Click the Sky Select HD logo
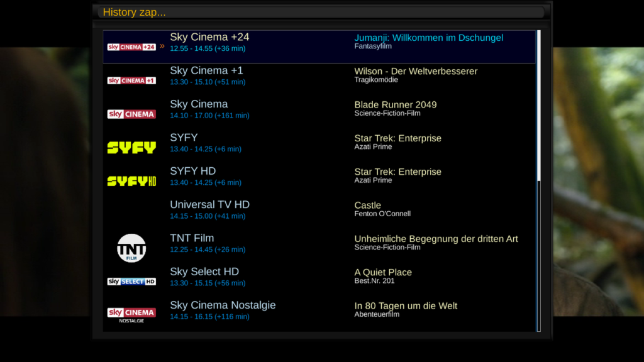The height and width of the screenshot is (362, 644). tap(131, 282)
